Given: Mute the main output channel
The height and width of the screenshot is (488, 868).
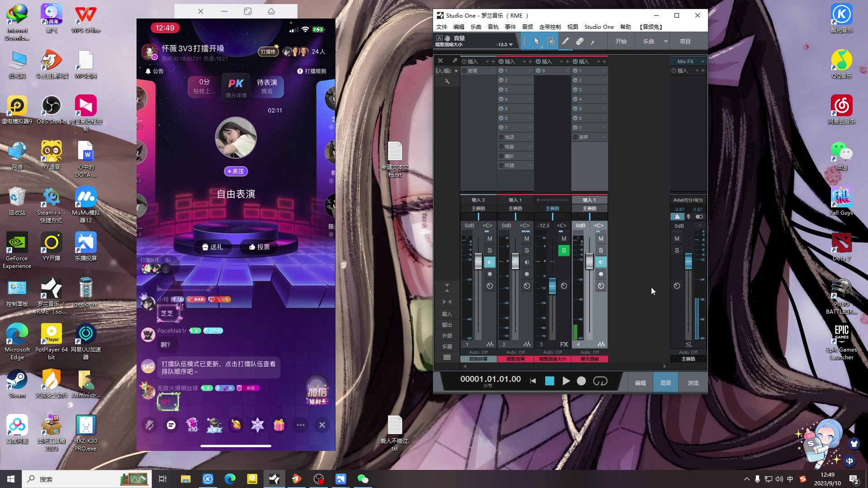Looking at the screenshot, I should (677, 239).
